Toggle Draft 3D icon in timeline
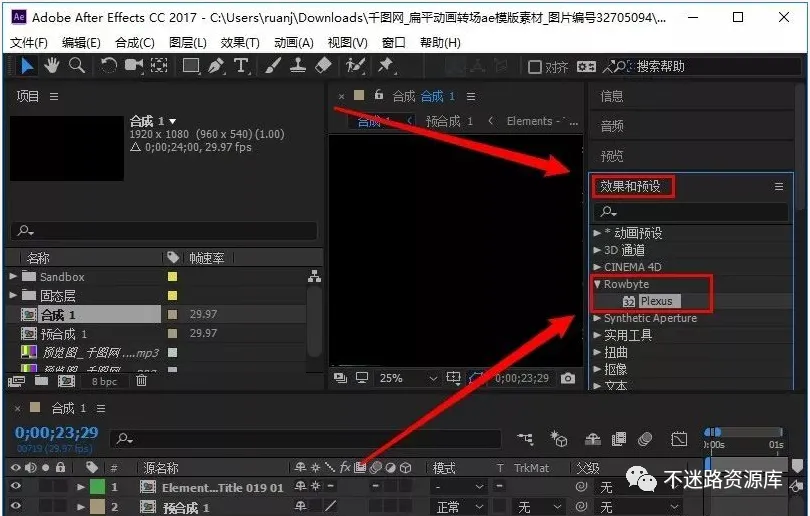Viewport: 810px width, 516px height. point(559,439)
